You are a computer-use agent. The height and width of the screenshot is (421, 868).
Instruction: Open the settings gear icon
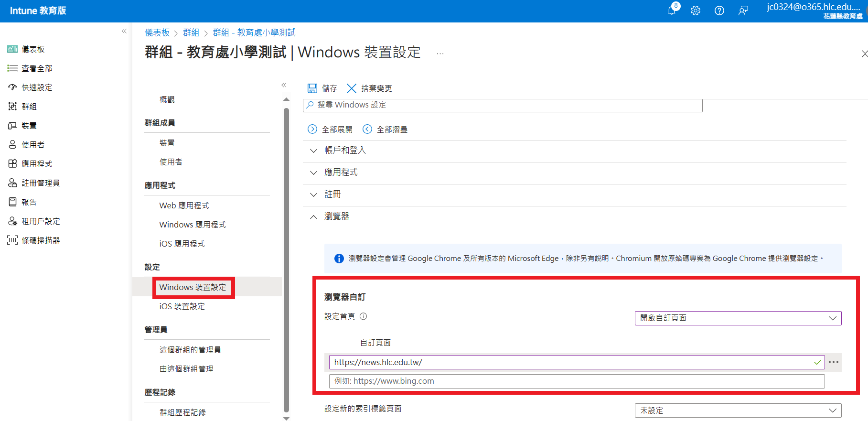[x=696, y=11]
